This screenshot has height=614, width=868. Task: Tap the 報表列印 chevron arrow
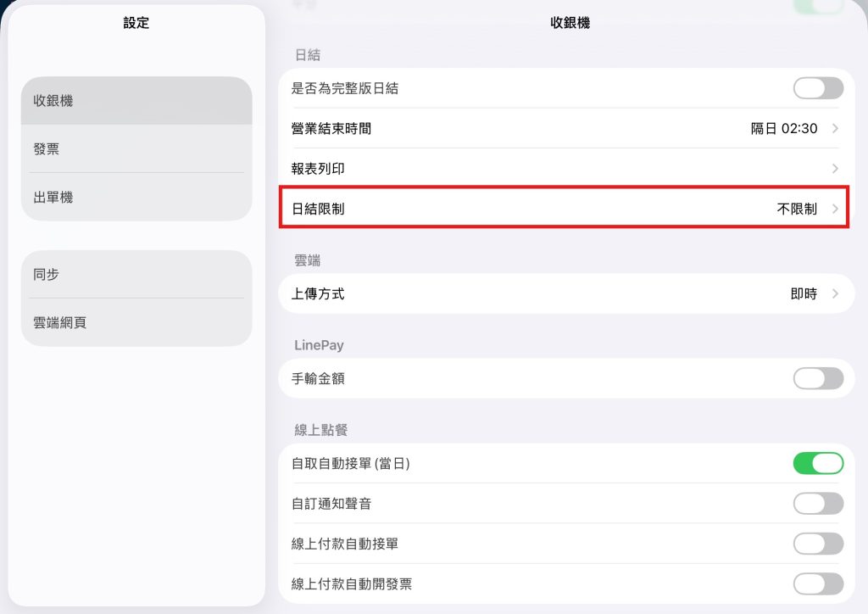(835, 168)
